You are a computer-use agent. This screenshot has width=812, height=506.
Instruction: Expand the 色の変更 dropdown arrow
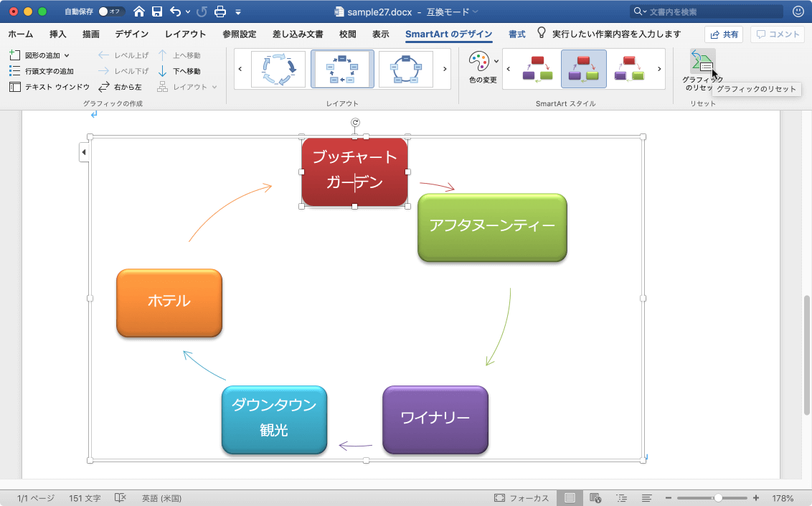(496, 62)
